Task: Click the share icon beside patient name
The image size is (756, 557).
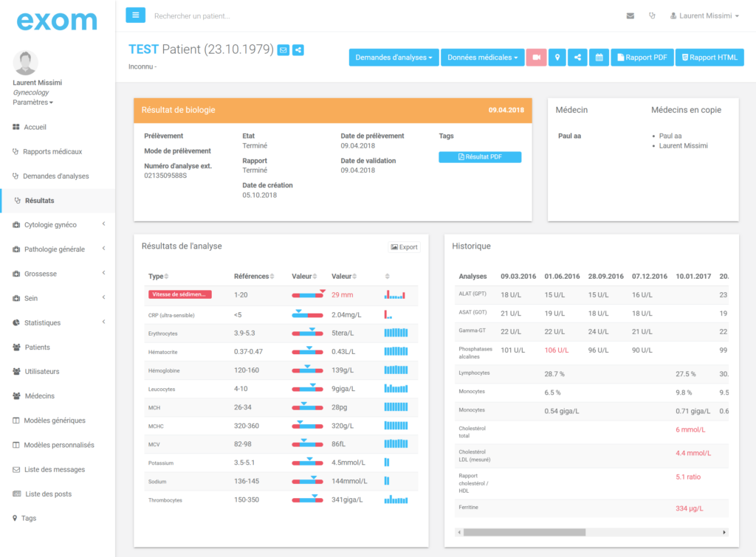Action: [x=298, y=50]
